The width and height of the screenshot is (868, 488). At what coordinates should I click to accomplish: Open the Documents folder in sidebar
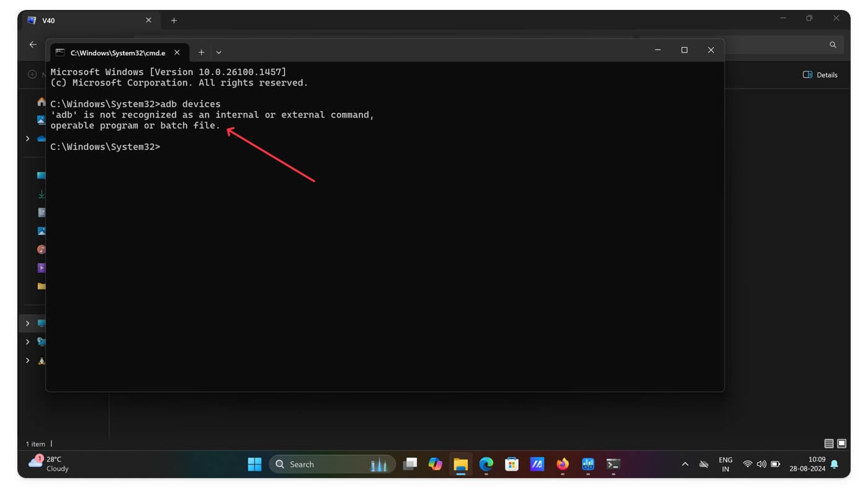coord(41,213)
